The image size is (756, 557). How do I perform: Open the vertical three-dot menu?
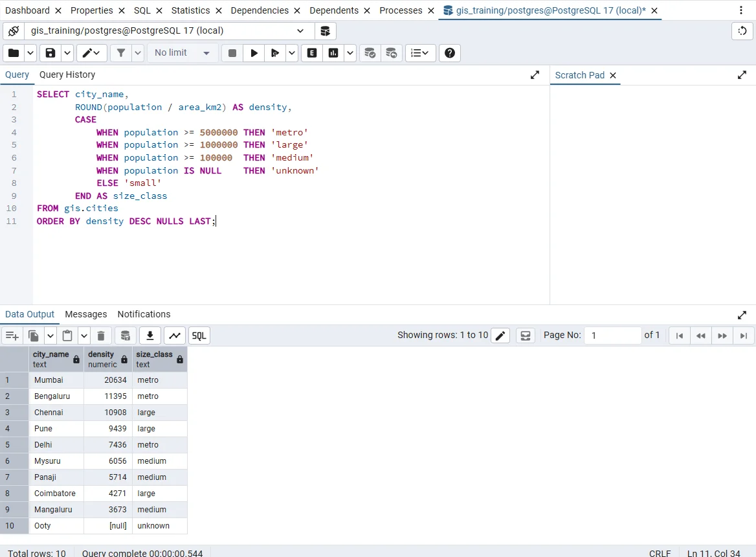tap(741, 10)
